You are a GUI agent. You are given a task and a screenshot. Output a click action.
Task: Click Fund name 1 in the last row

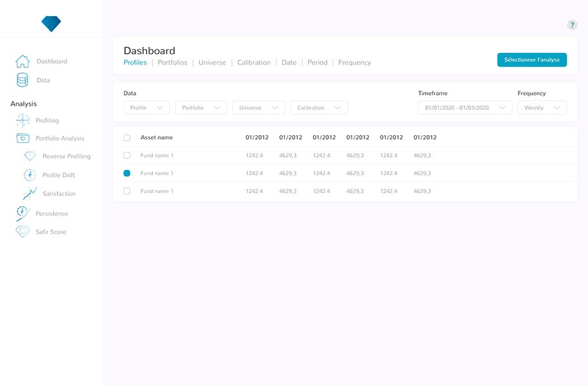157,191
